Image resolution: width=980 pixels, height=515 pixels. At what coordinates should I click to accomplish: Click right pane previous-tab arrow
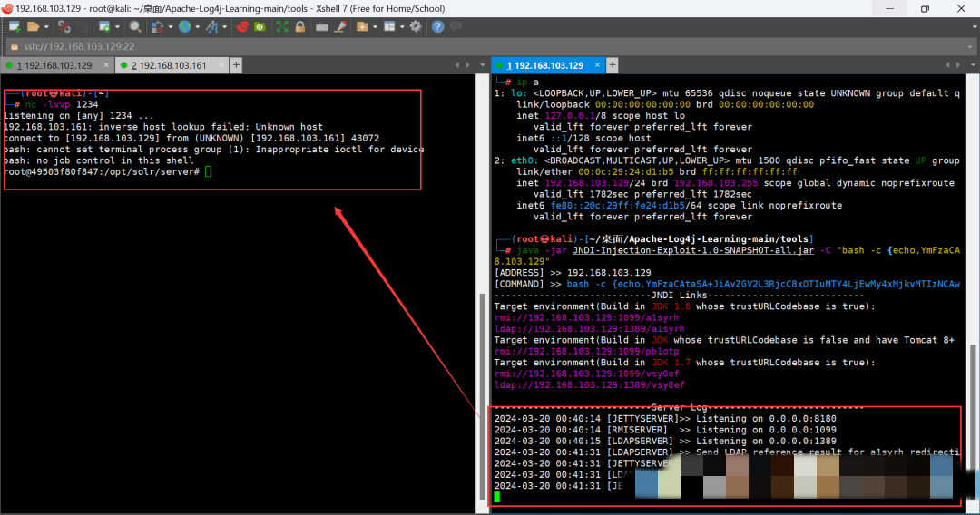(947, 65)
